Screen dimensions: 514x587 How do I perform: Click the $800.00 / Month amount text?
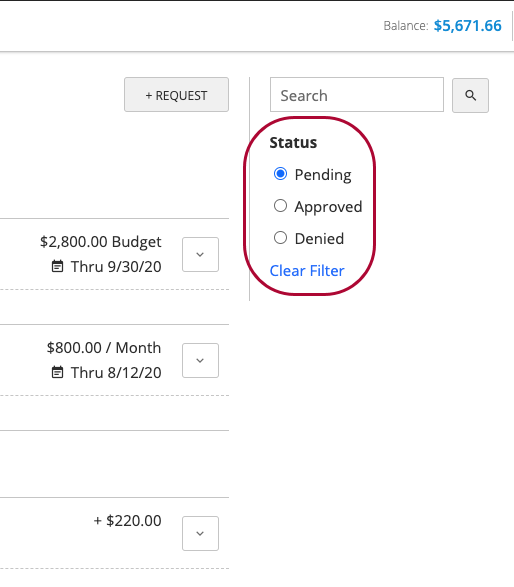tap(104, 348)
